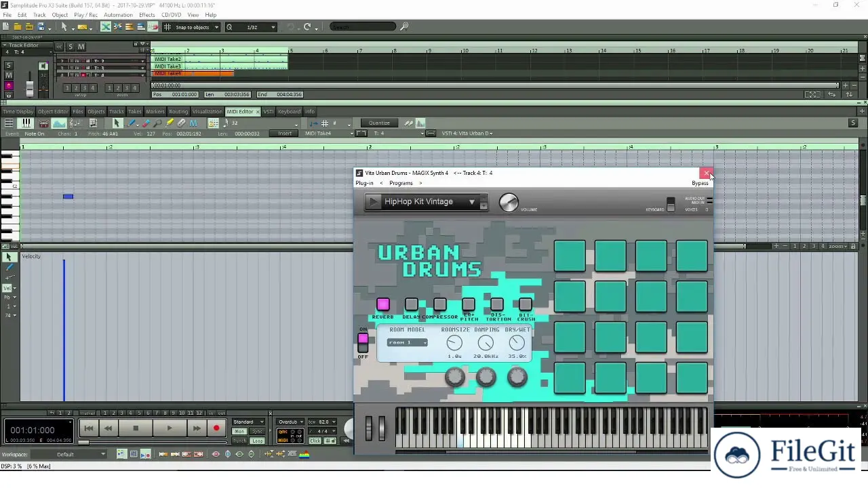
Task: Jump to start with transport button
Action: coord(88,428)
